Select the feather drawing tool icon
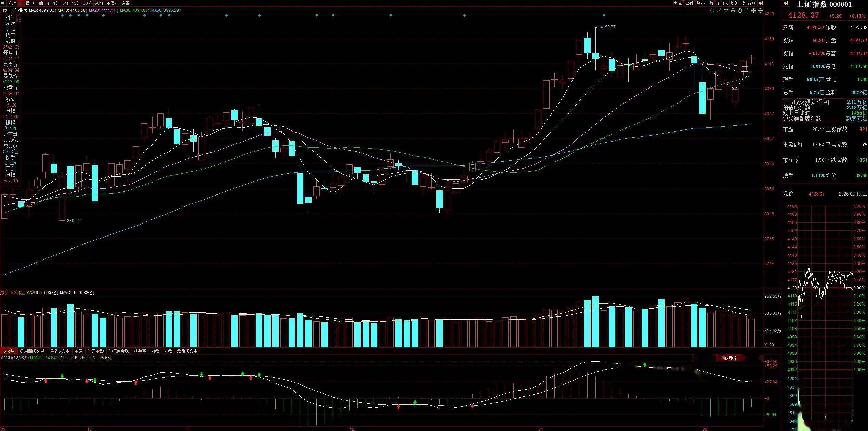This screenshot has width=868, height=431. pos(719,10)
